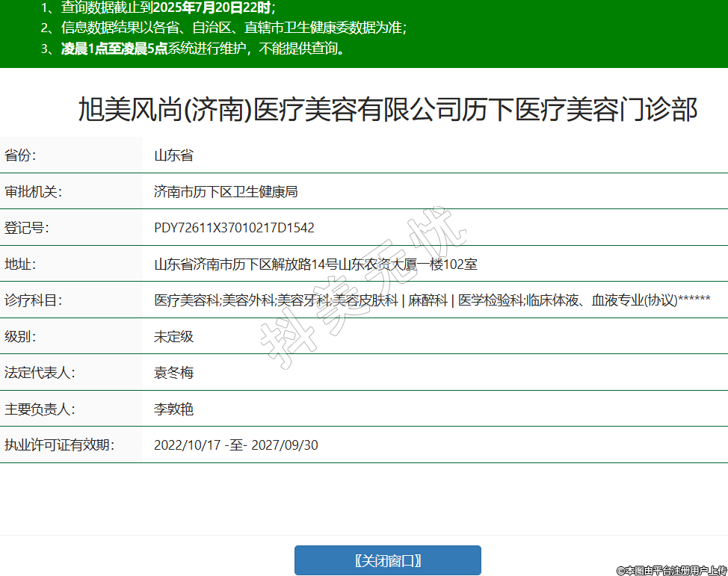Click the 关闭窗口 button
728x576 pixels.
(387, 560)
